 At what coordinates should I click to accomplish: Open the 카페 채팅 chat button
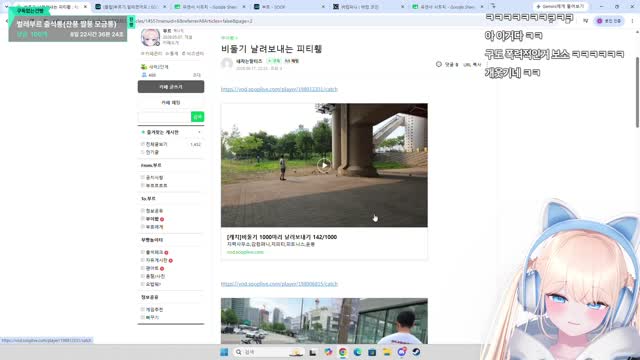tap(171, 102)
